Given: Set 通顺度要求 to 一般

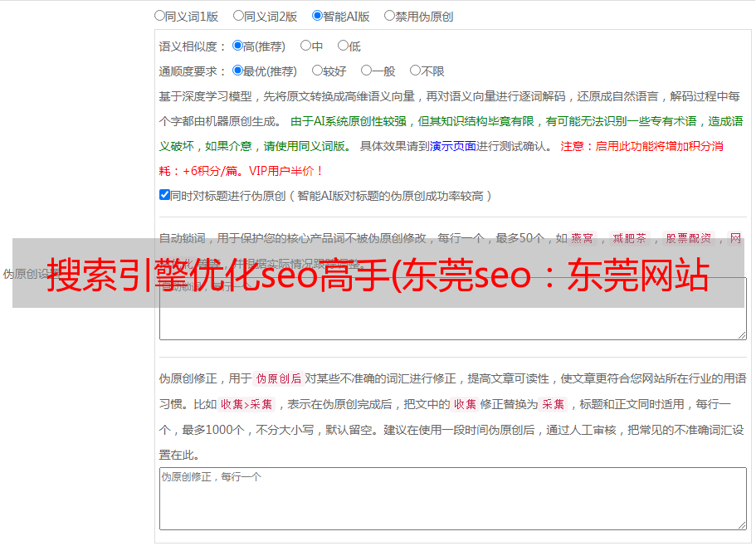Looking at the screenshot, I should 367,71.
